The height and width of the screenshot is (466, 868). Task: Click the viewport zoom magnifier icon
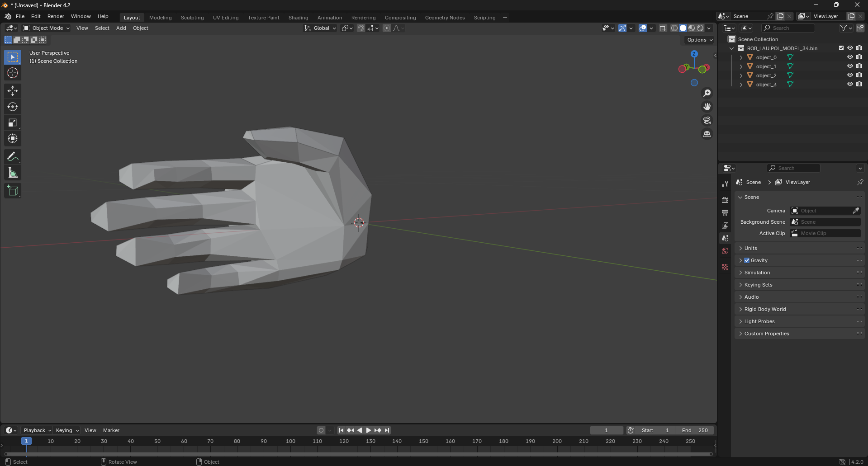coord(707,93)
